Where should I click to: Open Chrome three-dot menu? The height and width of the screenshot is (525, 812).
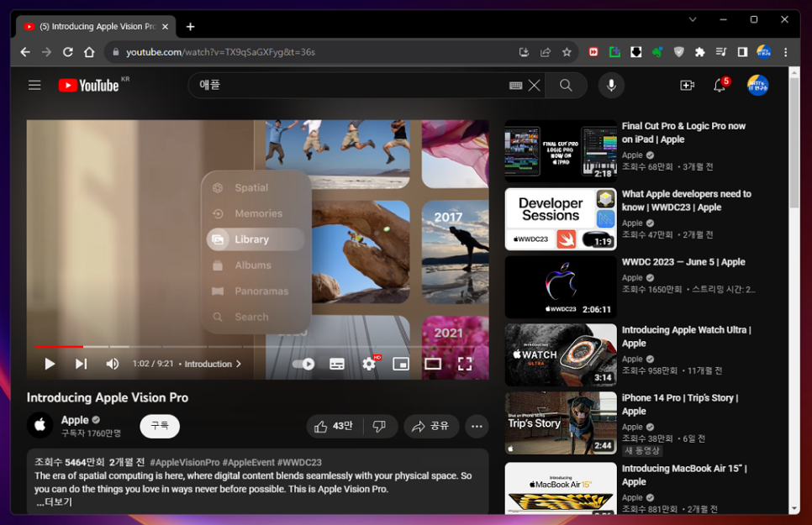[786, 52]
